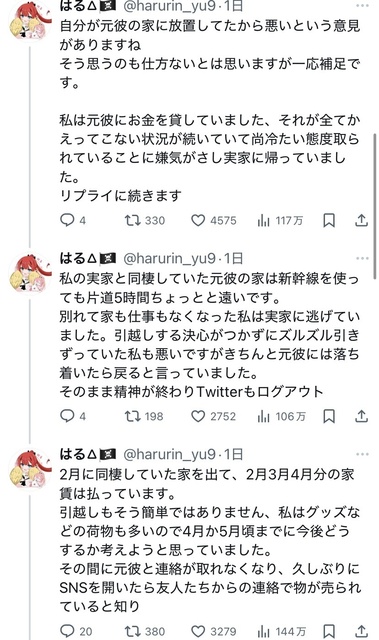
Task: Open more options on the third tweet
Action: tap(362, 454)
